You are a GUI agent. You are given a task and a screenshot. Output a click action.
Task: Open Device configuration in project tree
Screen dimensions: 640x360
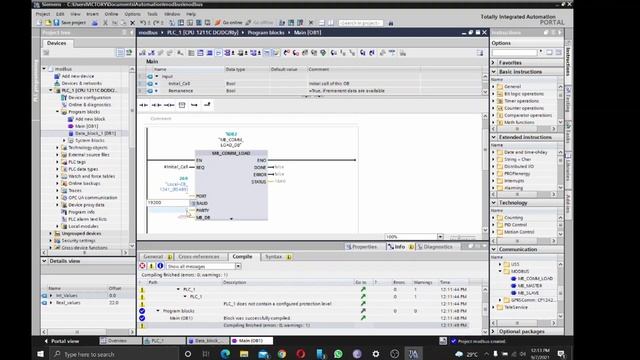click(89, 98)
